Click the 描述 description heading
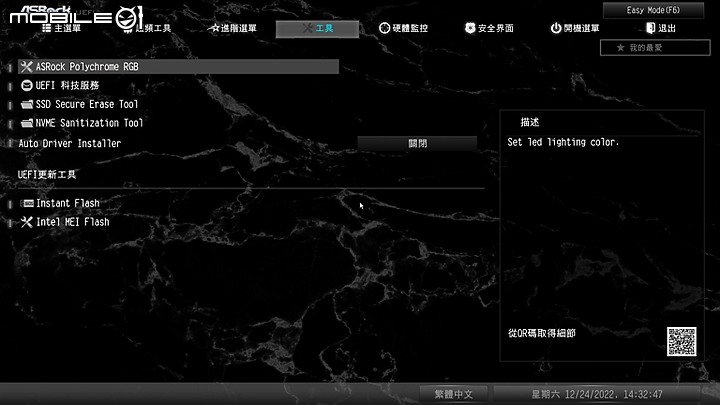The width and height of the screenshot is (720, 405). (x=530, y=122)
